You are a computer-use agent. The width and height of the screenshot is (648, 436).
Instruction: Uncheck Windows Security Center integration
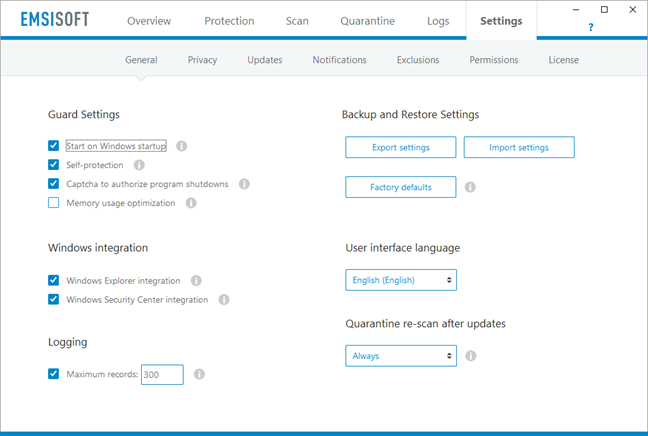click(x=53, y=299)
